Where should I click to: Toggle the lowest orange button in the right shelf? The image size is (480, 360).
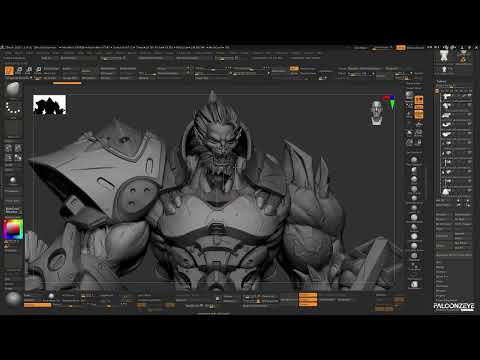[419, 115]
